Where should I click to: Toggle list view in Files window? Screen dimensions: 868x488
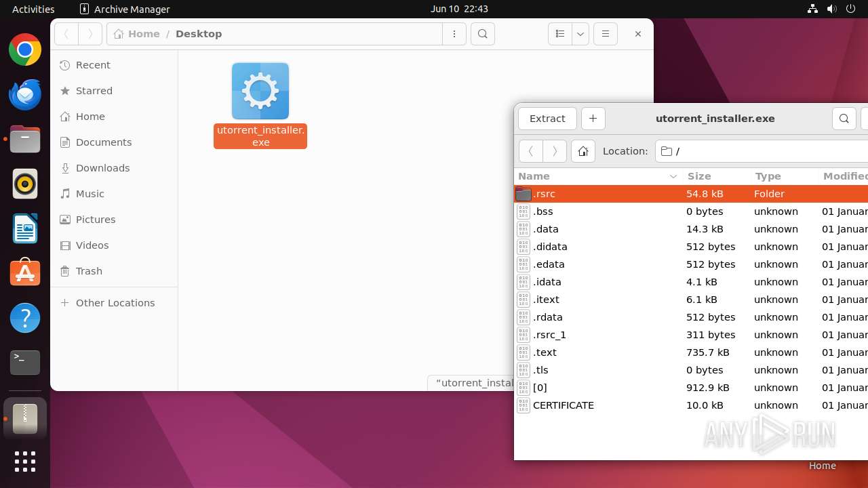559,34
